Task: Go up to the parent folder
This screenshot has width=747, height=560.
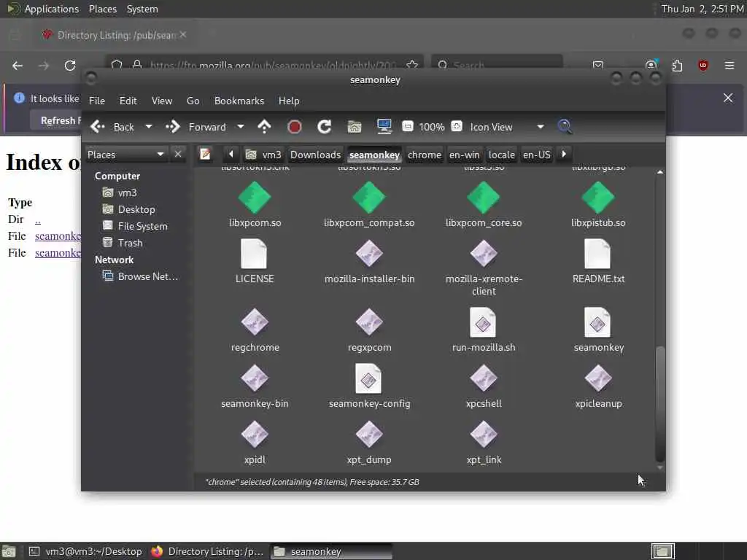Action: point(264,127)
